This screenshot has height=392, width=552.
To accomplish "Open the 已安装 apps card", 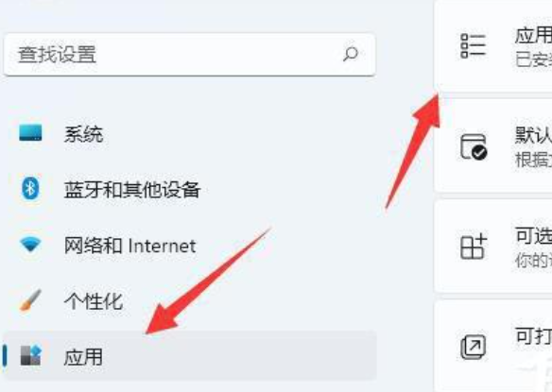I will 493,45.
